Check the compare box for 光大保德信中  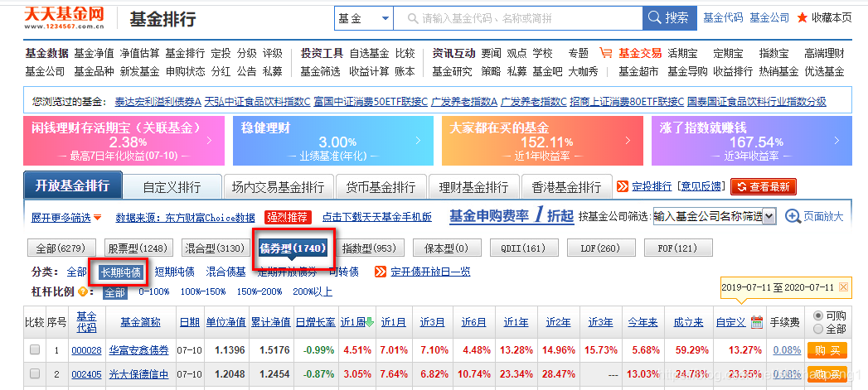[34, 374]
